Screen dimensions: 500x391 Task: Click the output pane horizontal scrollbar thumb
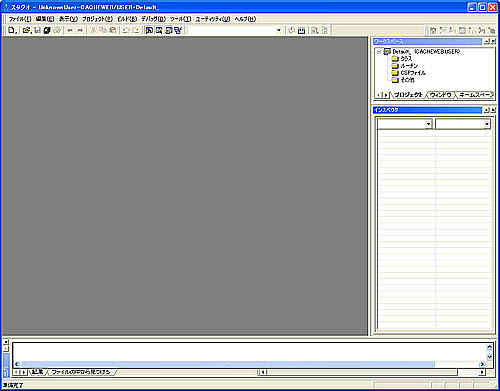click(x=228, y=364)
